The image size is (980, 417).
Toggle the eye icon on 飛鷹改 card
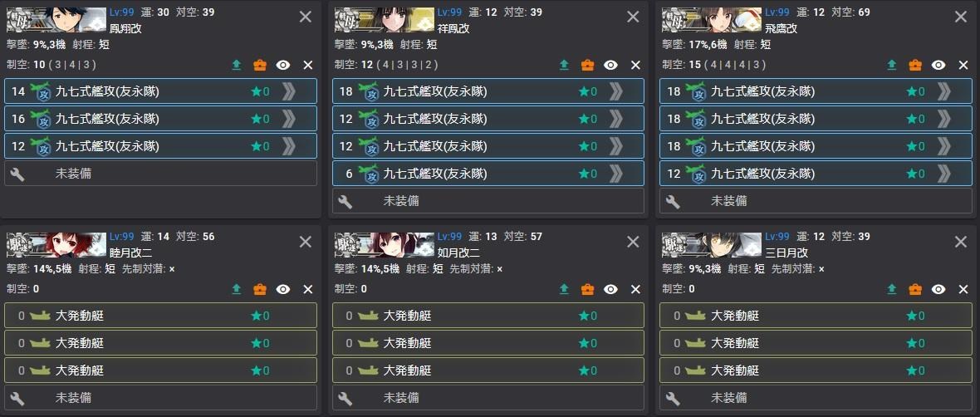coord(938,65)
